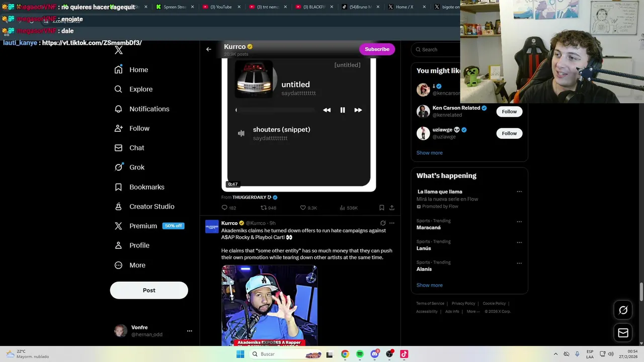Select the shouters (snippet) track
644x362 pixels.
click(281, 133)
